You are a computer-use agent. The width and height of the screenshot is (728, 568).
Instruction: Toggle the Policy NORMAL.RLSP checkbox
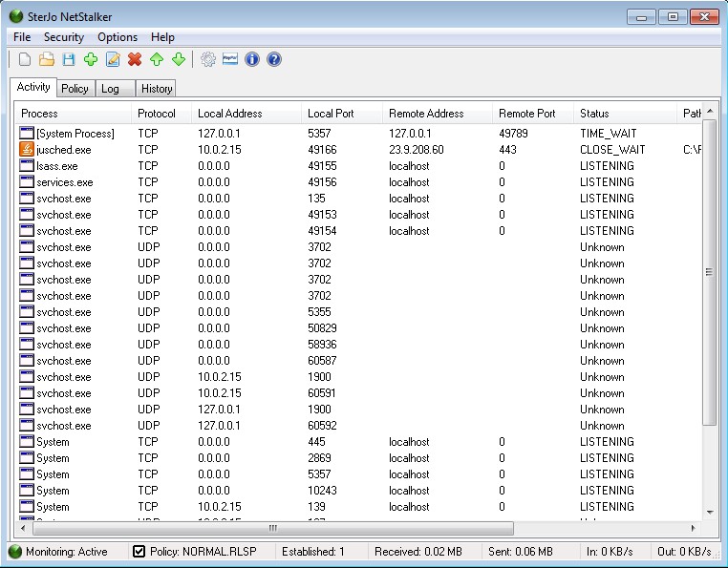pyautogui.click(x=139, y=552)
